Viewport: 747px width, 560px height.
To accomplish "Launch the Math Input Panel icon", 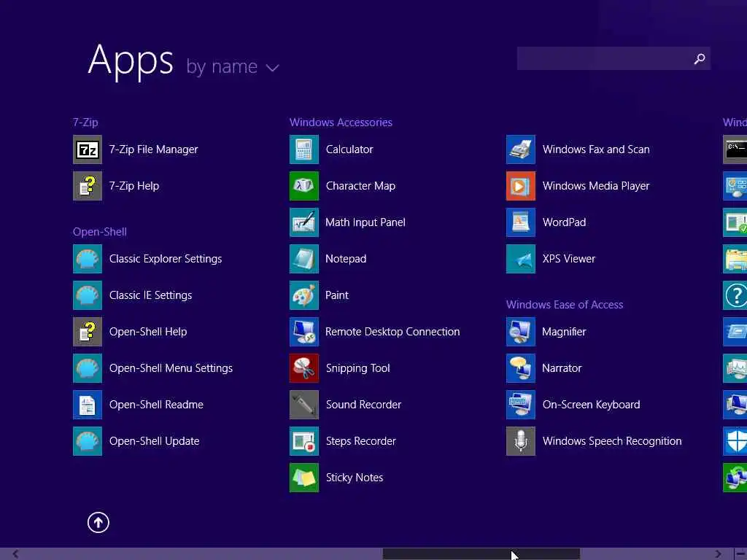I will point(304,222).
